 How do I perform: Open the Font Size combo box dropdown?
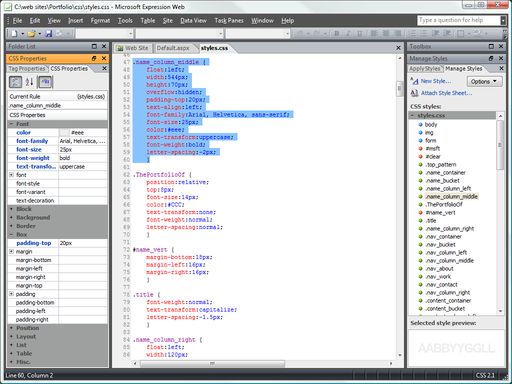287,33
